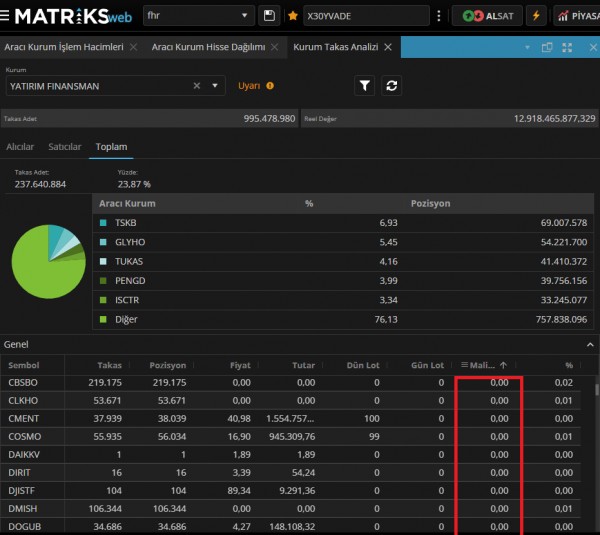
Task: Click the CMENT tutar cell 1.554.757…
Action: (290, 418)
